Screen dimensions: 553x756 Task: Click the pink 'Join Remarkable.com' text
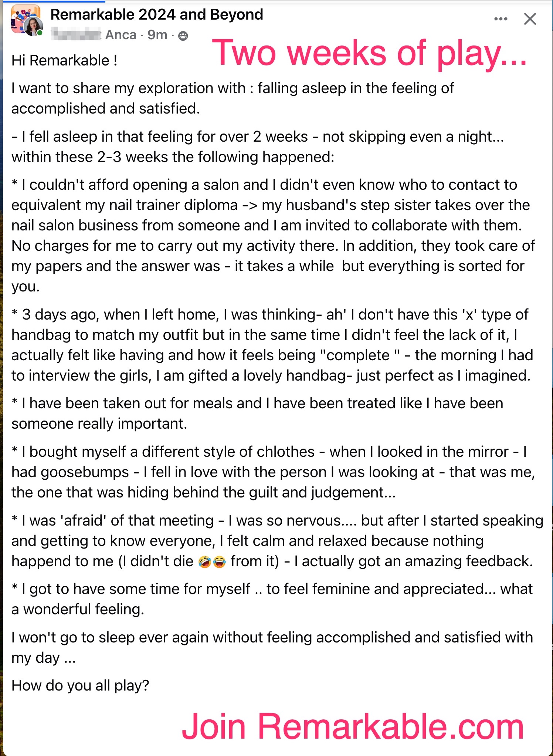click(353, 727)
